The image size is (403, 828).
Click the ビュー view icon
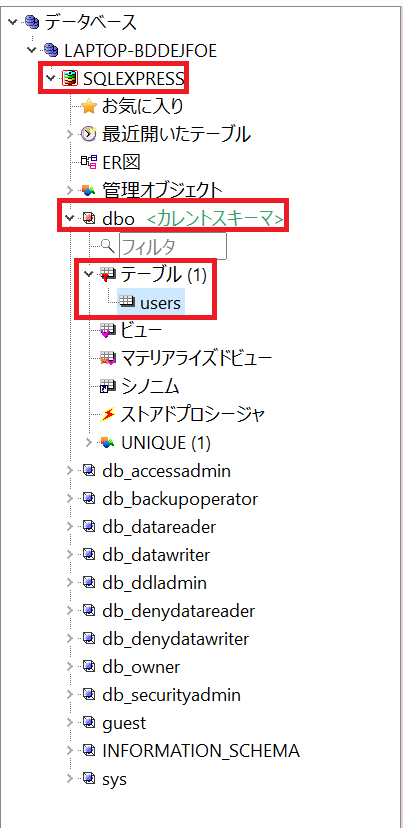(108, 331)
